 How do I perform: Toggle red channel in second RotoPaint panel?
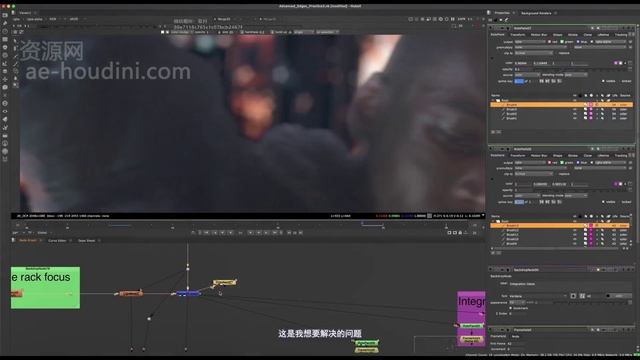click(549, 162)
